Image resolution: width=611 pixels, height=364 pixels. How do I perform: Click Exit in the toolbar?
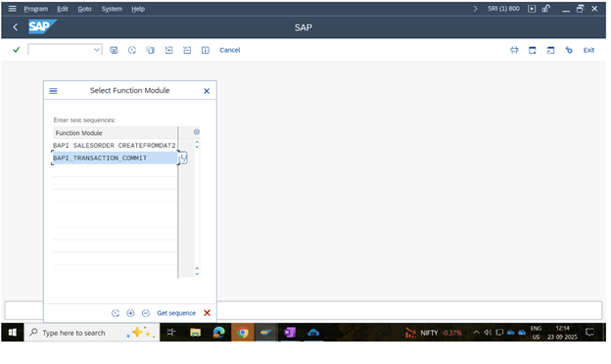588,50
